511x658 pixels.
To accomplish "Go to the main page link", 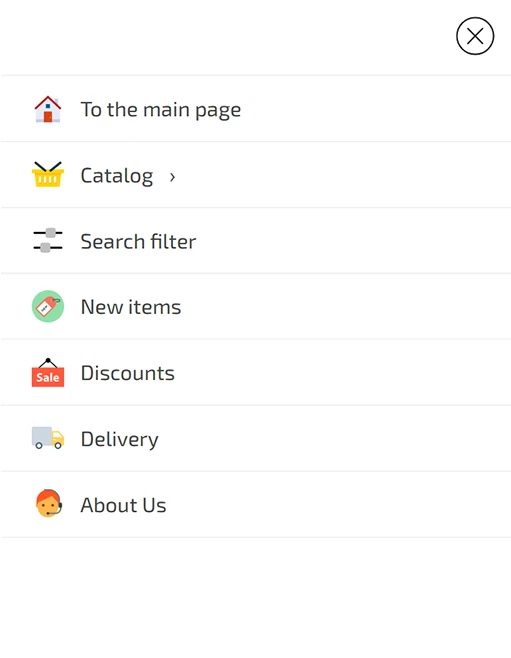I will [161, 110].
